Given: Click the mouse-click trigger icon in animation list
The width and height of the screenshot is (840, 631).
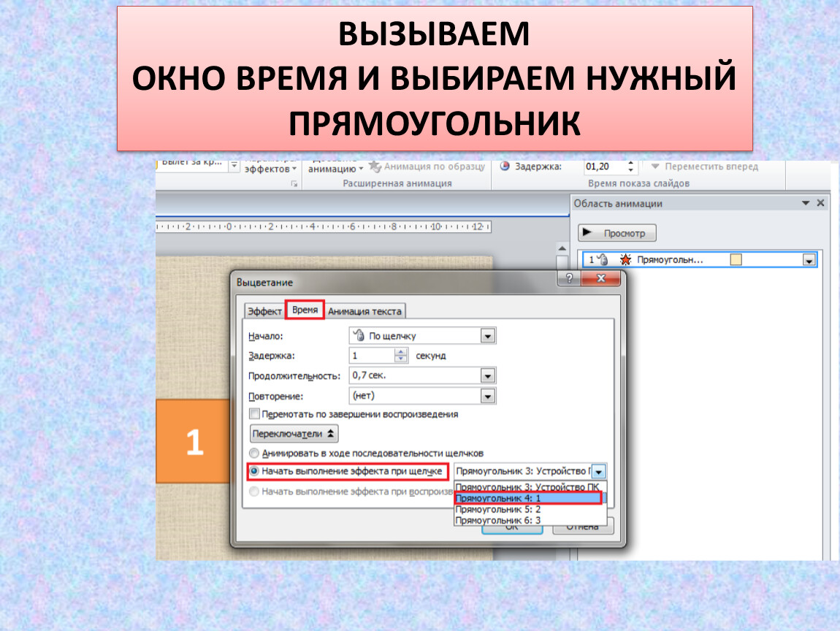Looking at the screenshot, I should coord(604,259).
